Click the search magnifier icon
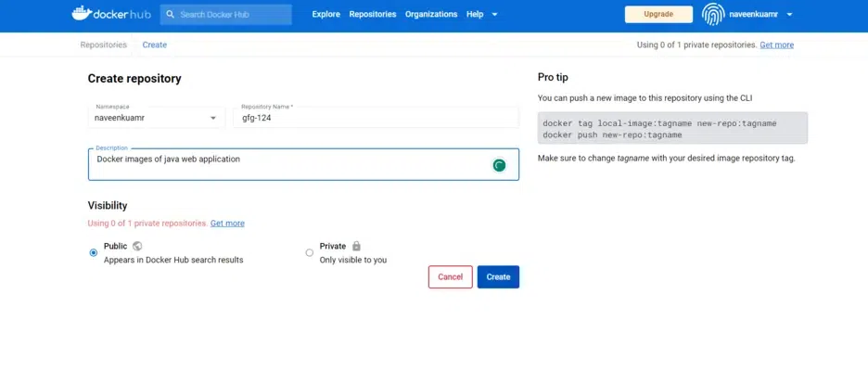 (x=171, y=15)
